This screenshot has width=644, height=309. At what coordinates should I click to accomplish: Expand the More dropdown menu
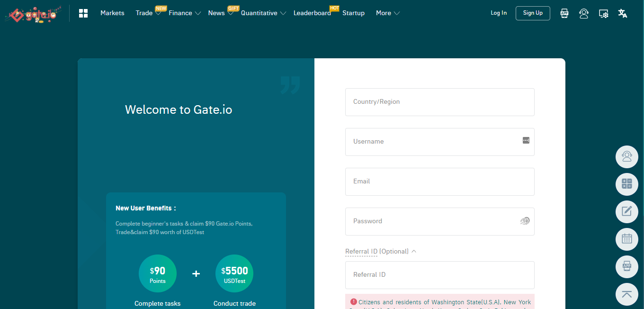click(388, 13)
